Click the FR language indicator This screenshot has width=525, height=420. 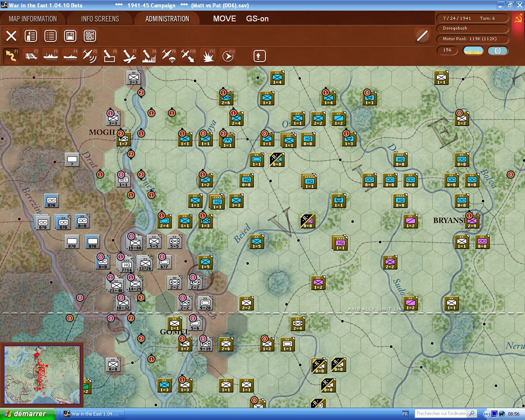(405, 414)
